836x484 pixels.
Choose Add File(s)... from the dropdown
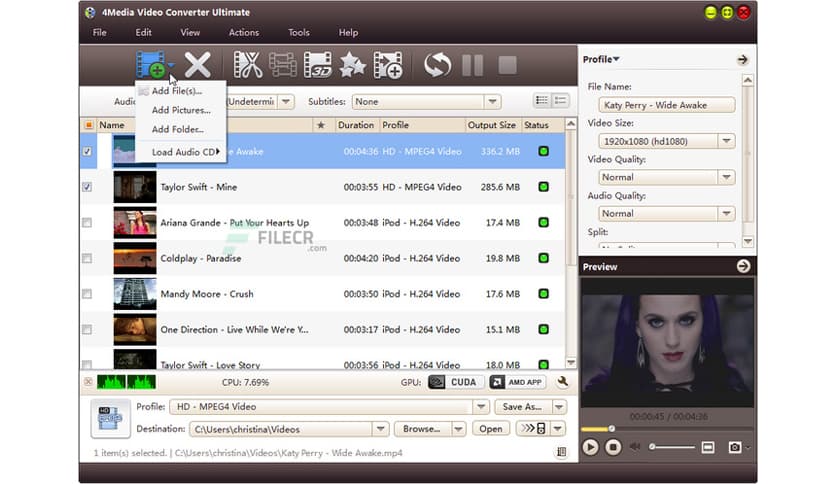pos(181,91)
